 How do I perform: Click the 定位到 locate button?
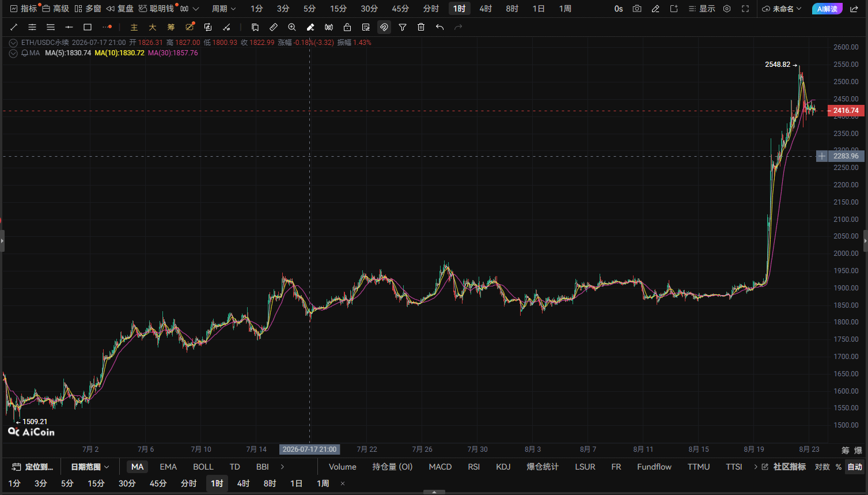tap(33, 467)
